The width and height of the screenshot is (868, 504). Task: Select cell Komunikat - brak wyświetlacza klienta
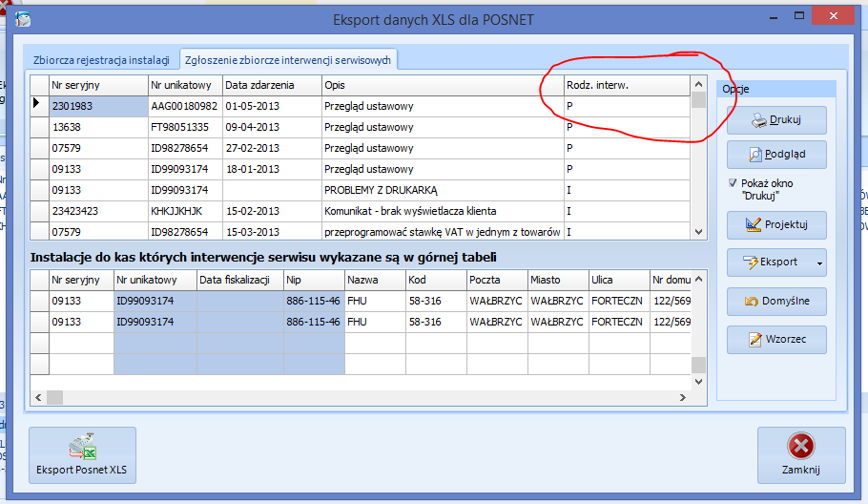[443, 212]
